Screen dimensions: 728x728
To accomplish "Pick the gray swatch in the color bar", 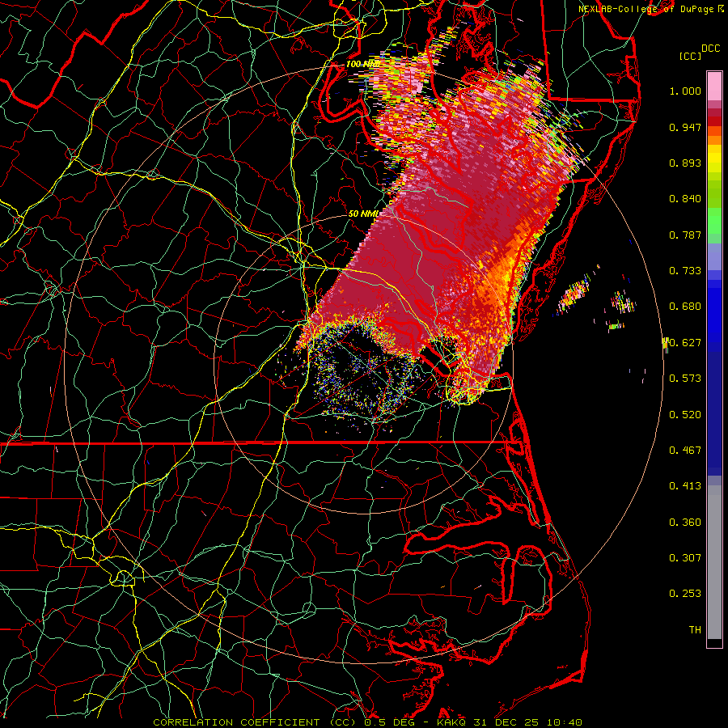I will [714, 562].
